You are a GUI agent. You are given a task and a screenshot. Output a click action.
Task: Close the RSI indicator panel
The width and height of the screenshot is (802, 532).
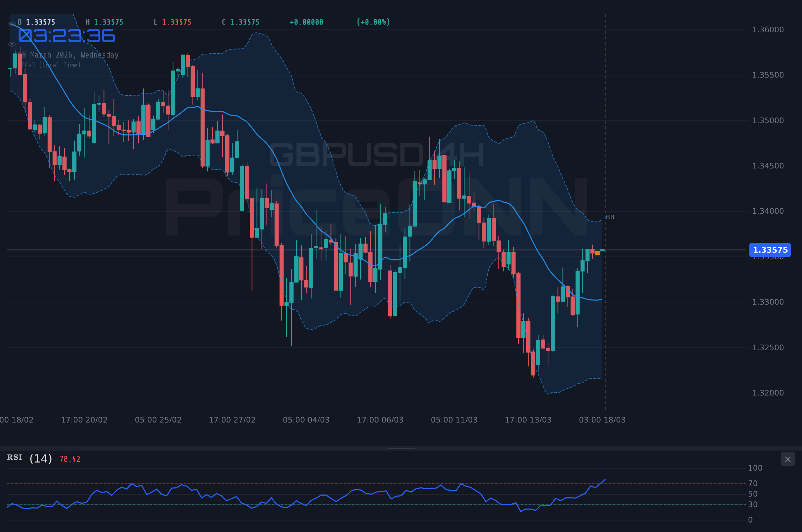[x=788, y=459]
